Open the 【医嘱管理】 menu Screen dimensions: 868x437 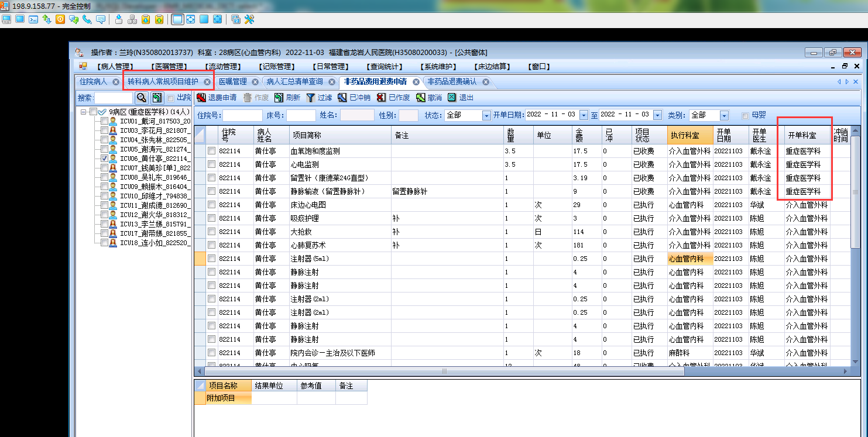pos(169,67)
